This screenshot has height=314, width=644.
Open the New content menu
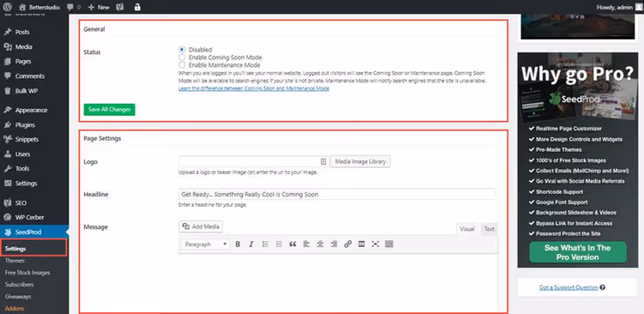point(99,7)
